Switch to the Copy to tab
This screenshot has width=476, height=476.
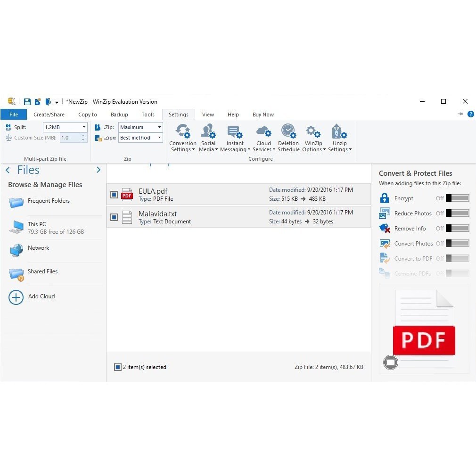pos(88,115)
